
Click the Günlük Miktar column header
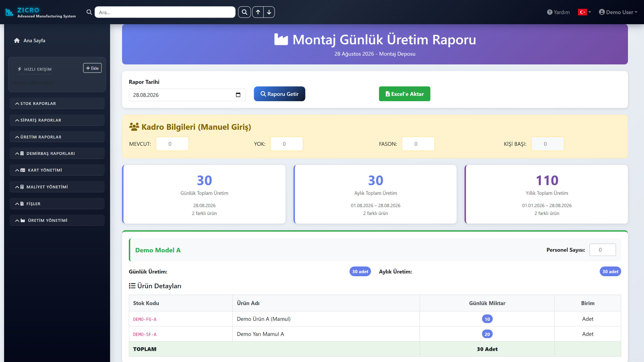point(487,303)
